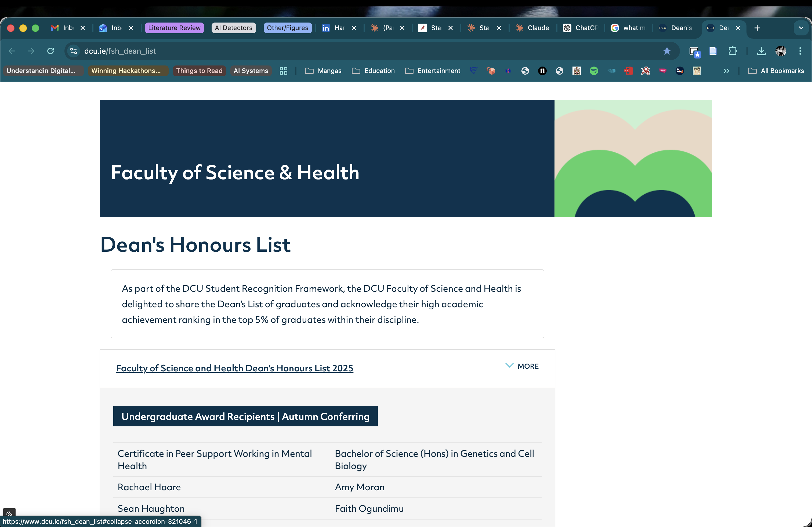The image size is (812, 527).
Task: Open the Winning Hackathons bookmark
Action: coord(128,71)
